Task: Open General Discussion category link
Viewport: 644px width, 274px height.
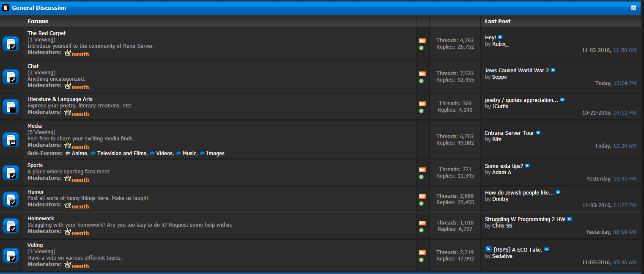Action: coord(39,8)
